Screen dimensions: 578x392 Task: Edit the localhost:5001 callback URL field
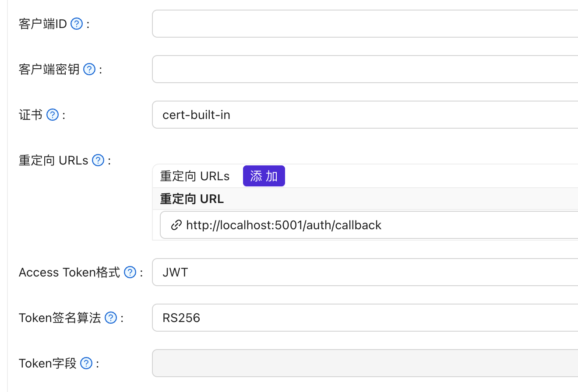pos(369,225)
